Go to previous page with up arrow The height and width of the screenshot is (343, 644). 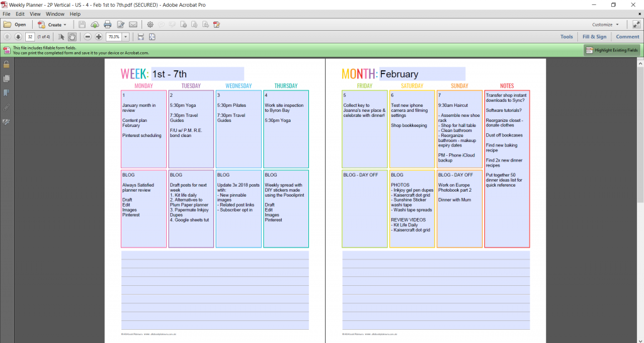[7, 37]
